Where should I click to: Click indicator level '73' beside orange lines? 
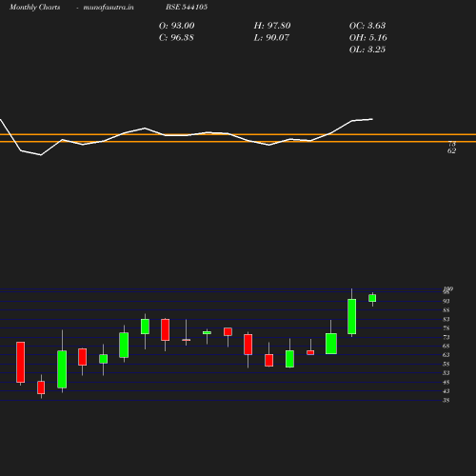coord(452,145)
